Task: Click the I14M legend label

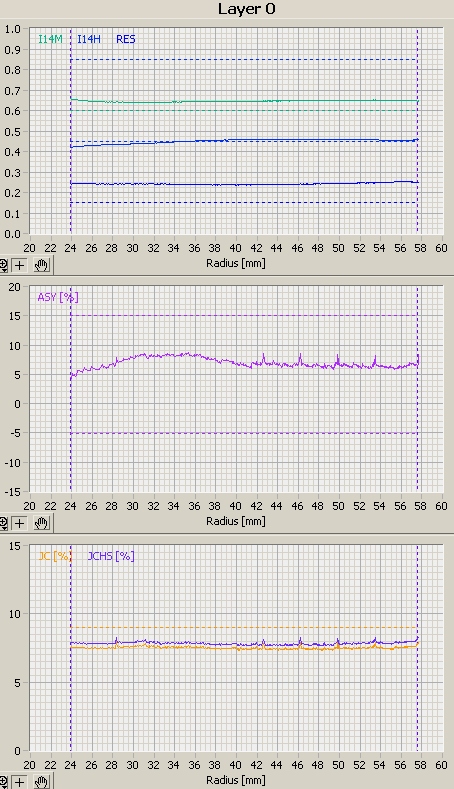Action: [50, 39]
